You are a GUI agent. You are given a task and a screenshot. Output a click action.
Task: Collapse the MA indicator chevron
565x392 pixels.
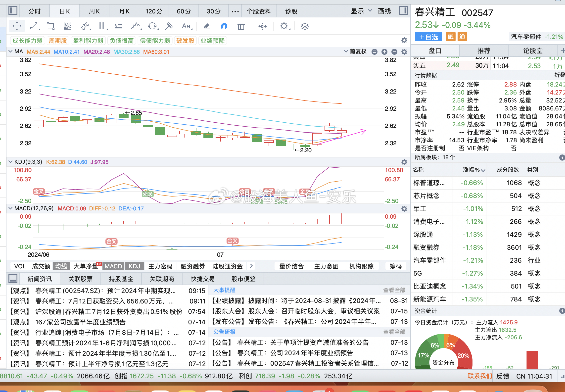point(10,51)
